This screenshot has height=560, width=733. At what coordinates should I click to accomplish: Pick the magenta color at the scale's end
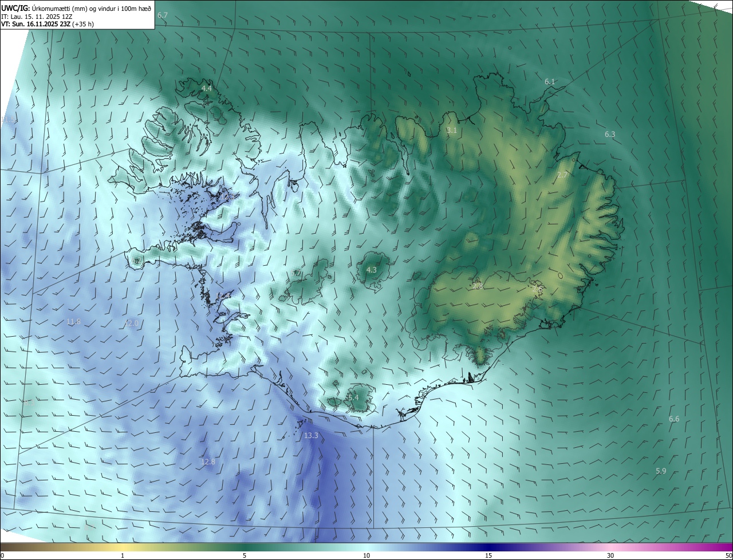point(727,547)
